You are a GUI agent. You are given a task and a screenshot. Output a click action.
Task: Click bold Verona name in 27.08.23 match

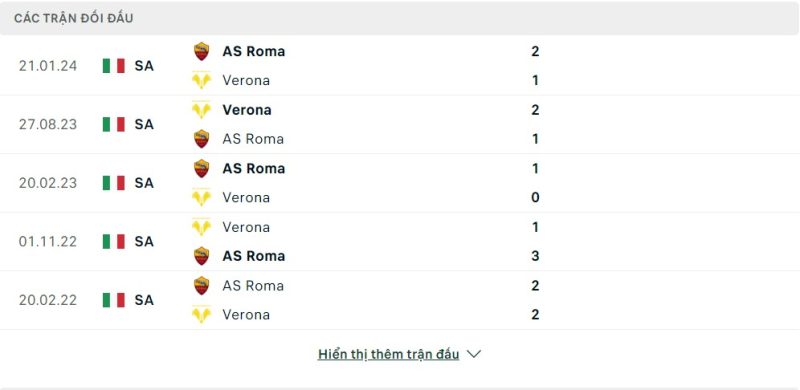tap(247, 110)
